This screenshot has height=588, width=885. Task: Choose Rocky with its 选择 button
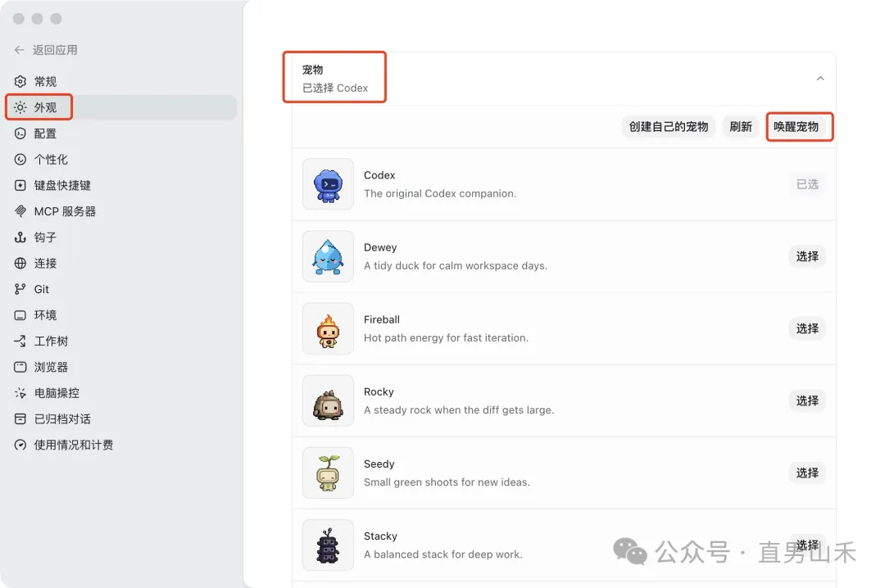807,401
